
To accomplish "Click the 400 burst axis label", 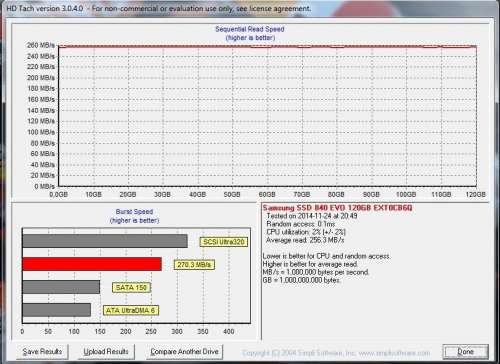I will tap(229, 331).
